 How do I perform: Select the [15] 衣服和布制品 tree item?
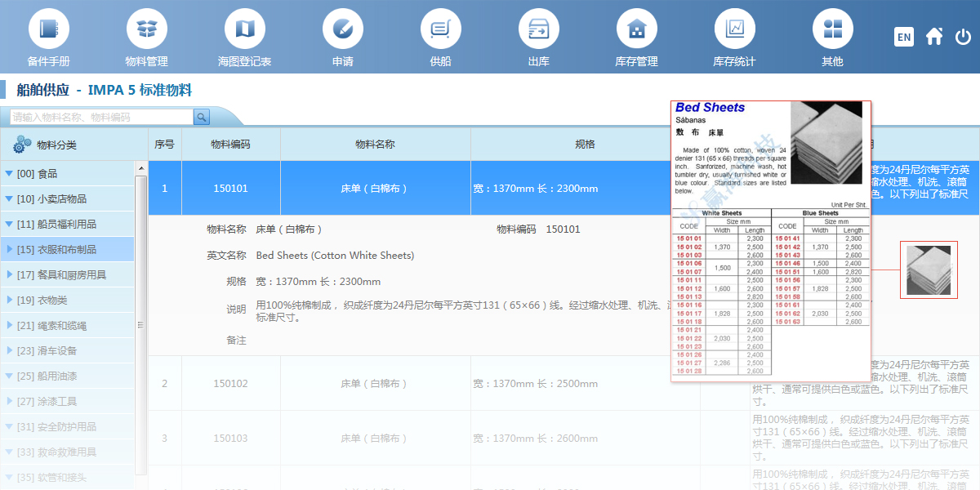point(67,249)
